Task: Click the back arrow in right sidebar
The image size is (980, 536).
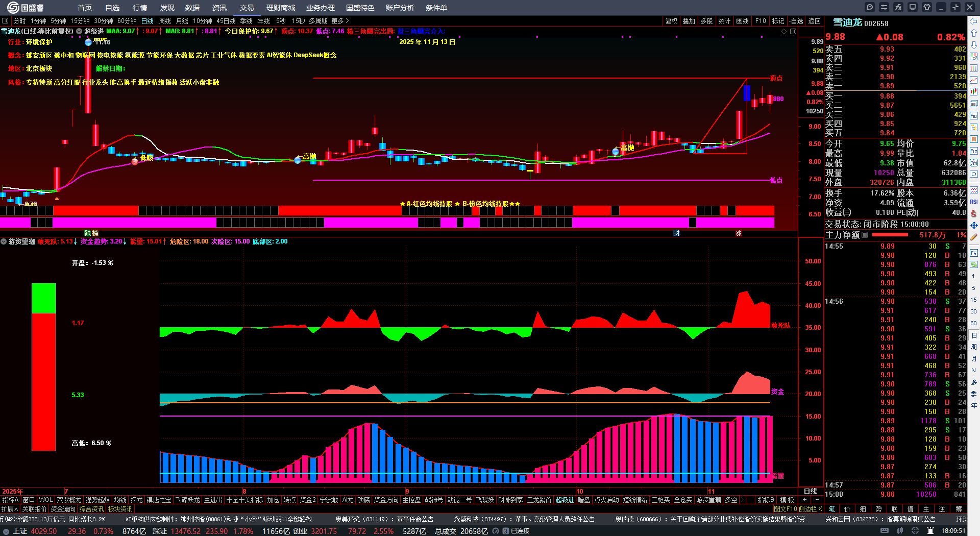Action: [x=974, y=21]
